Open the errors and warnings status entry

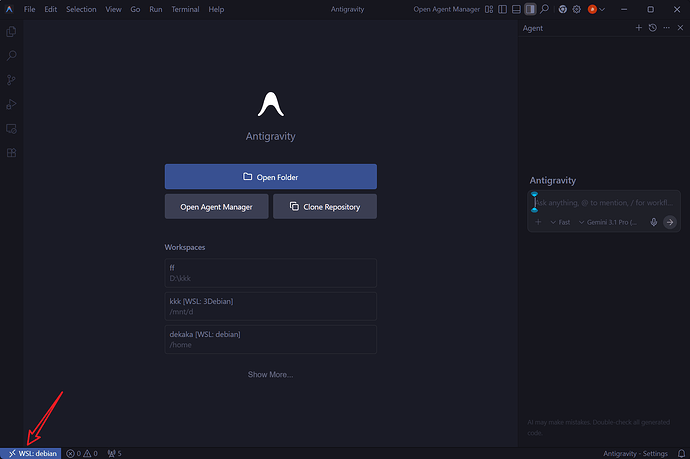tap(82, 453)
